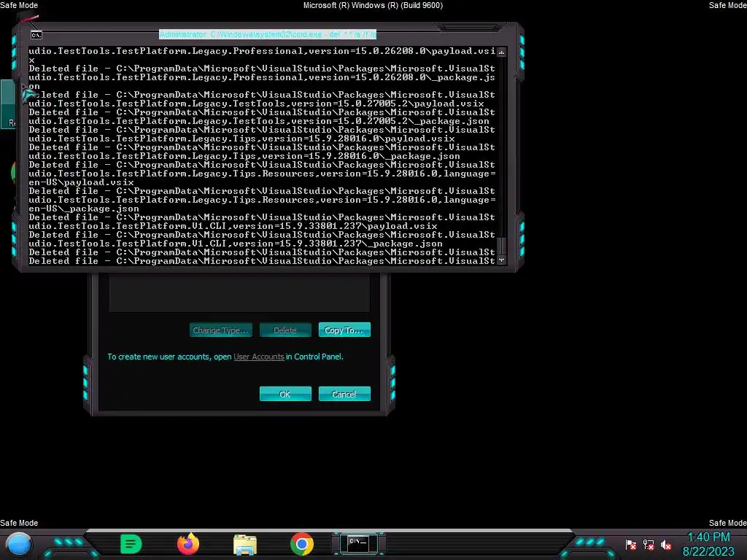The image size is (747, 560).
Task: Select the Command Prompt taskbar button
Action: (358, 543)
